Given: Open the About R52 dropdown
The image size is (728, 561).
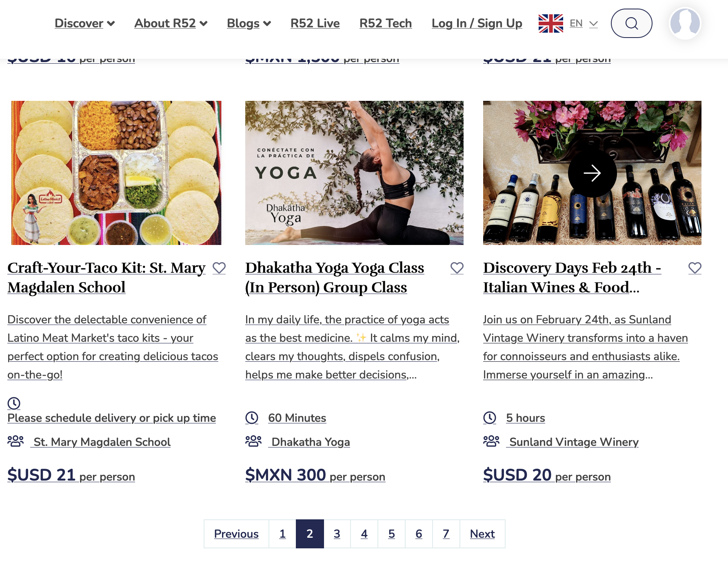Looking at the screenshot, I should tap(171, 23).
